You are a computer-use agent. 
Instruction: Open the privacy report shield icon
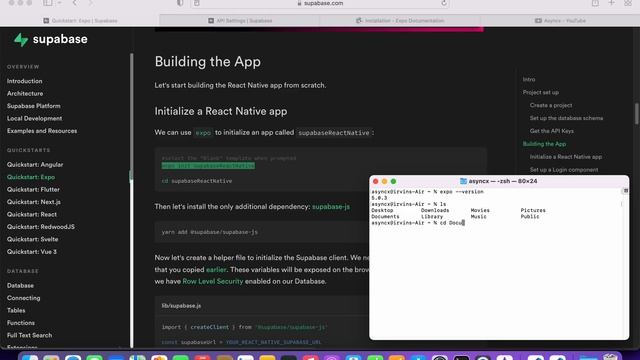click(x=180, y=3)
